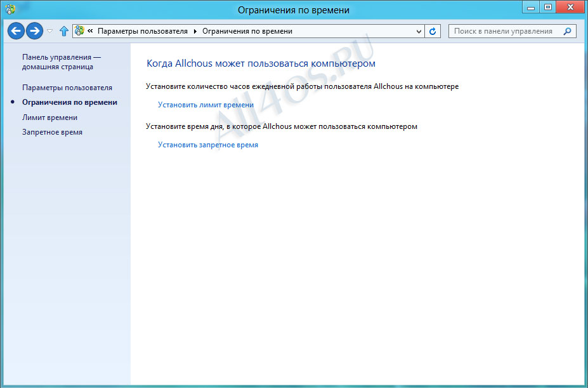The image size is (588, 388).
Task: Open the address bar history dropdown
Action: tap(419, 31)
